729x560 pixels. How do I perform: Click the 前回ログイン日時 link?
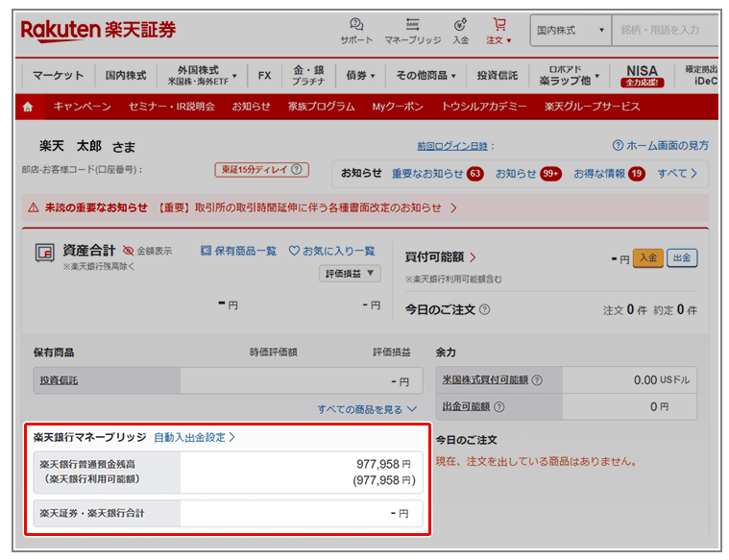click(452, 147)
